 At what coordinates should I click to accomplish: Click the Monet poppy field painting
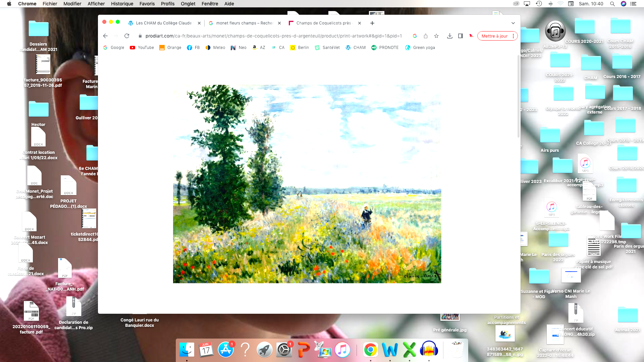pyautogui.click(x=307, y=184)
